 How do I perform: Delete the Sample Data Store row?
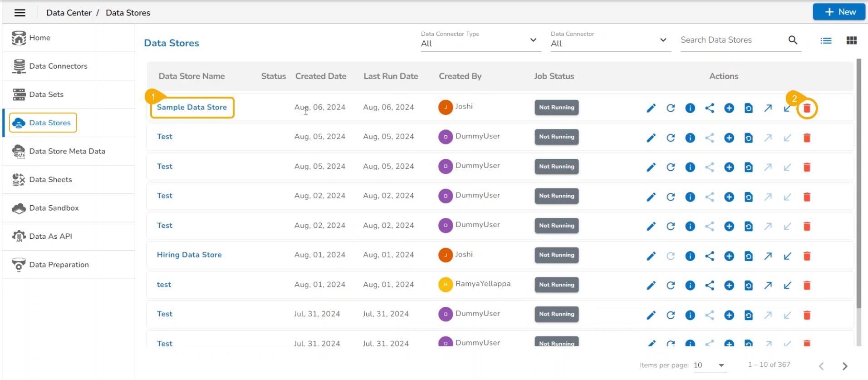[807, 109]
